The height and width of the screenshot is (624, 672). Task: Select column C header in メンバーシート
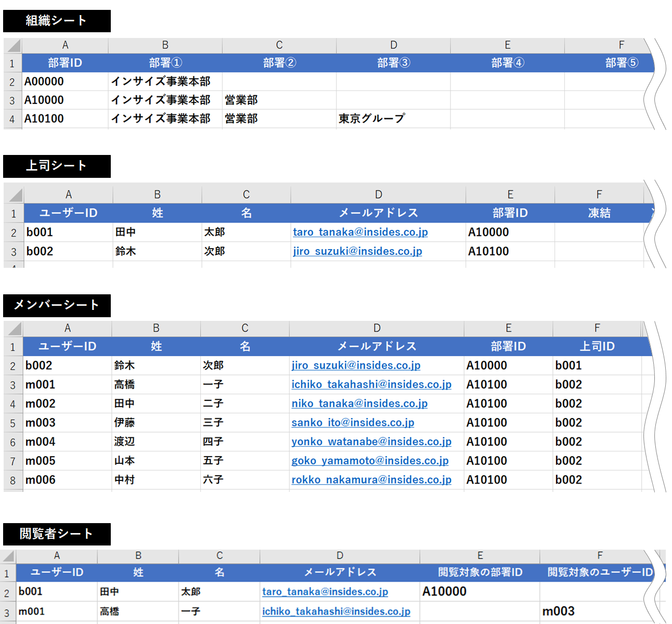pyautogui.click(x=245, y=328)
